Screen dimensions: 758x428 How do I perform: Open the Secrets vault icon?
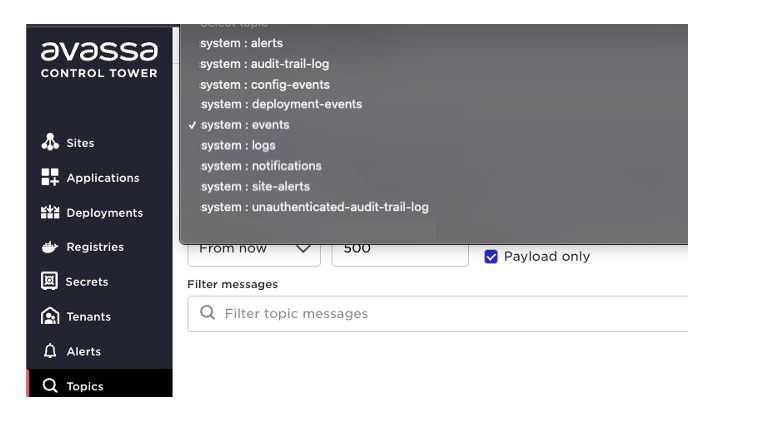(x=49, y=281)
